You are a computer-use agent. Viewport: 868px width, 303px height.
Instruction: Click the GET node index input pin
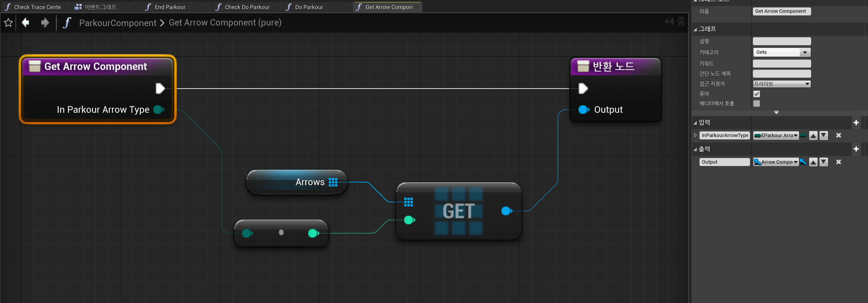click(x=409, y=220)
